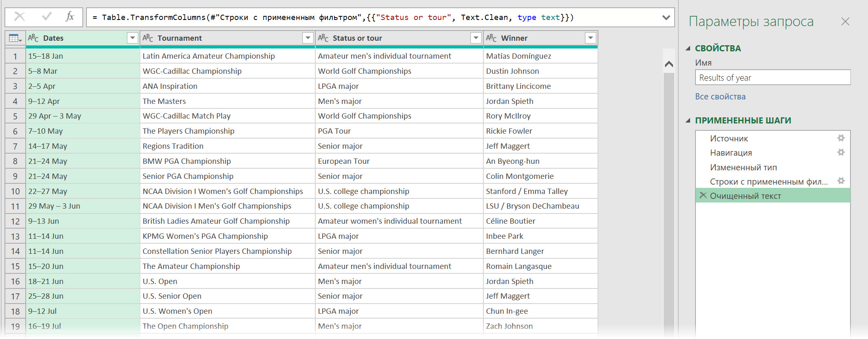This screenshot has width=868, height=339.
Task: Click cell Chun In-gee
Action: point(540,311)
